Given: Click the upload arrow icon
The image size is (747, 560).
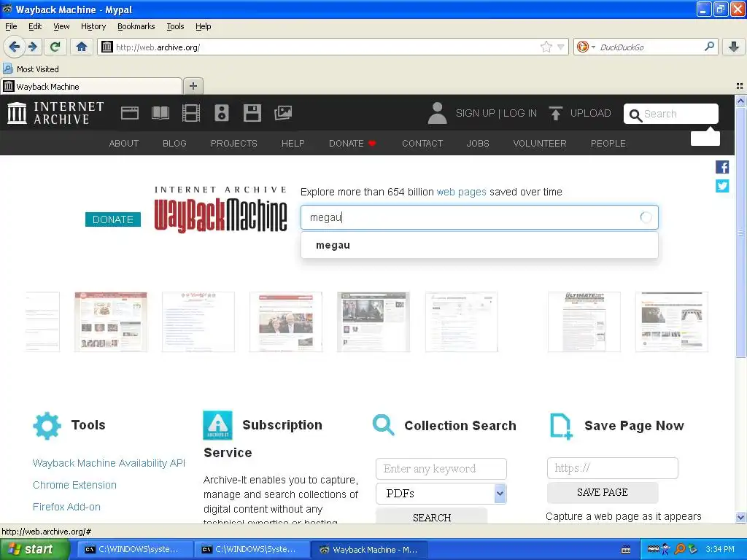Looking at the screenshot, I should (555, 113).
